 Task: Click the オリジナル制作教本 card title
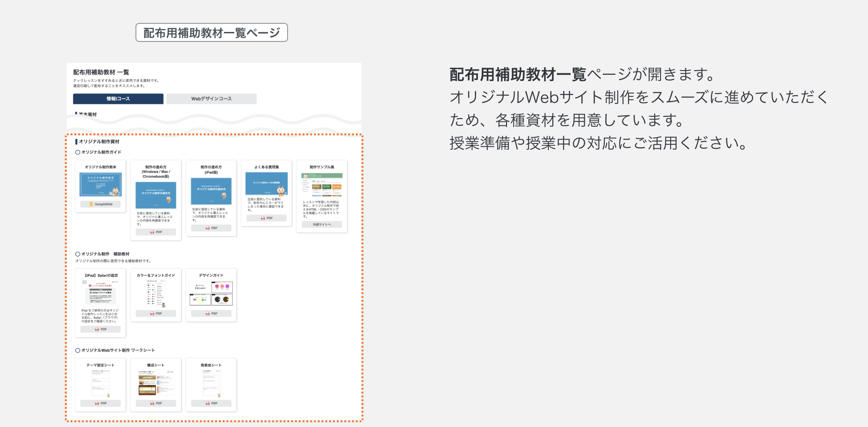(101, 167)
